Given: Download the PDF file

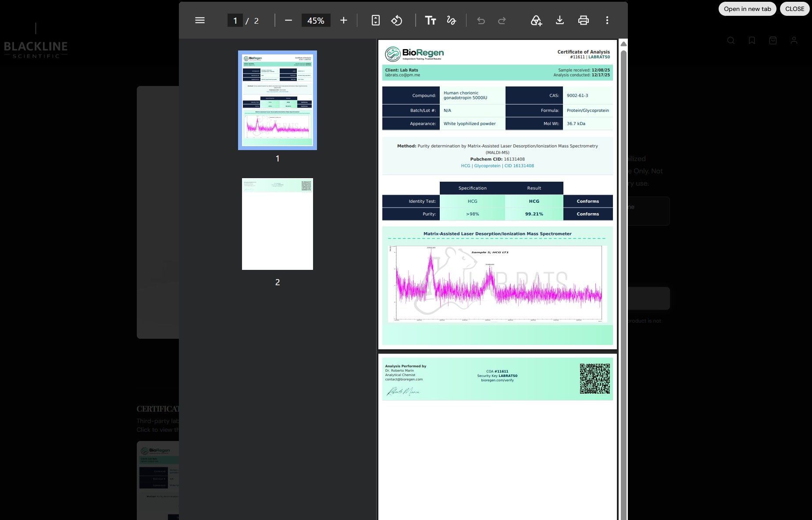Looking at the screenshot, I should pos(560,20).
